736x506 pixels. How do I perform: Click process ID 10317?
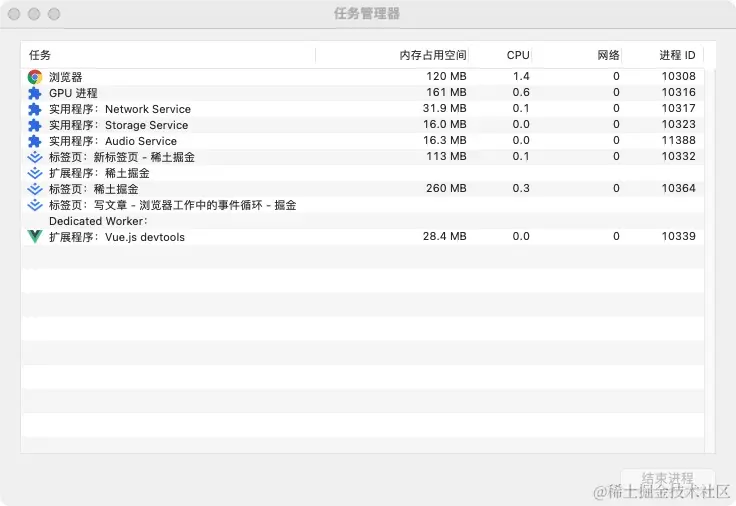(x=678, y=108)
